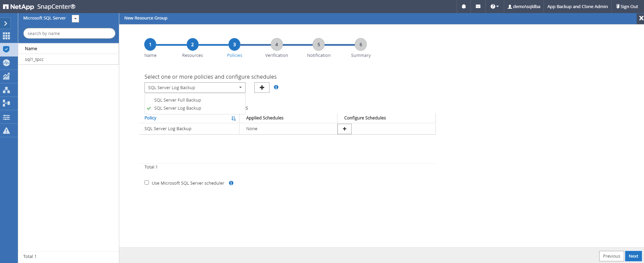Select SQL Server Full Backup option
This screenshot has height=263, width=644.
[x=178, y=100]
